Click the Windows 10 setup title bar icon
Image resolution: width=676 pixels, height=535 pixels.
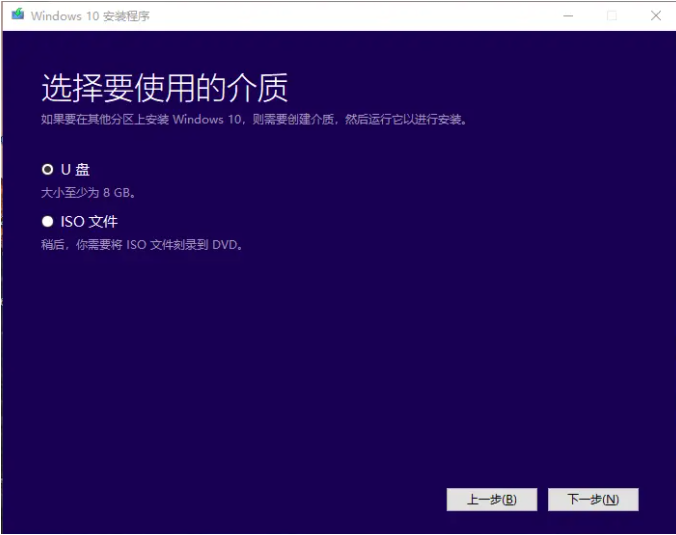(x=18, y=14)
